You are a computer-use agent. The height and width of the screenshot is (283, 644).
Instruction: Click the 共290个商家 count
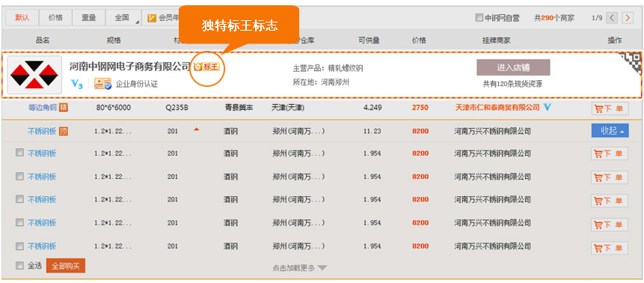pyautogui.click(x=554, y=18)
